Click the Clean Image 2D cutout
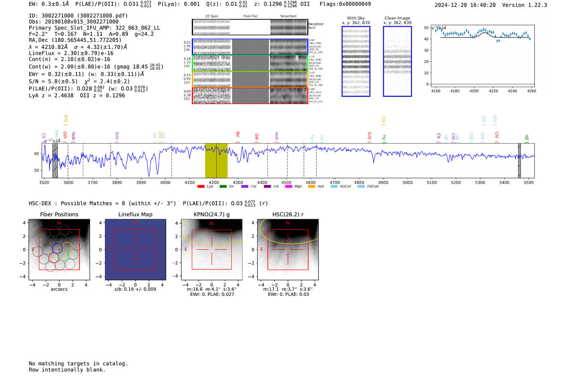Screen dimensions: 576x392 point(397,61)
